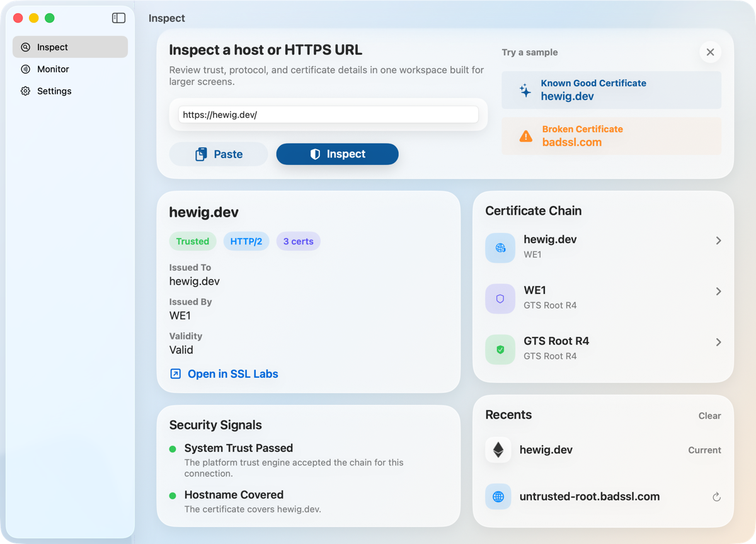Select the Inspect magnifier icon in sidebar

25,47
